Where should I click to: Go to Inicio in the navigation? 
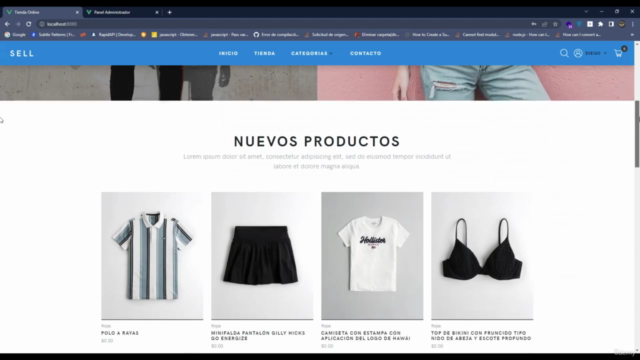228,53
